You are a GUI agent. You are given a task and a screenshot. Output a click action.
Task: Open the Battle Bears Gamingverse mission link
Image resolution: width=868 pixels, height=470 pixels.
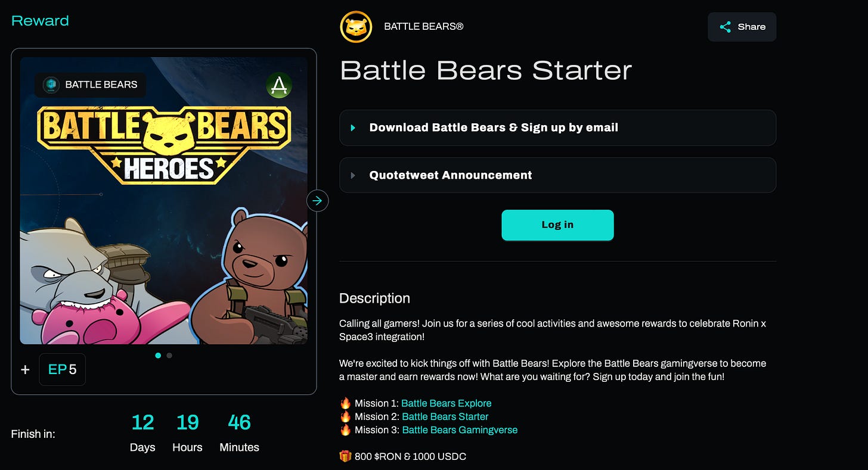[460, 429]
